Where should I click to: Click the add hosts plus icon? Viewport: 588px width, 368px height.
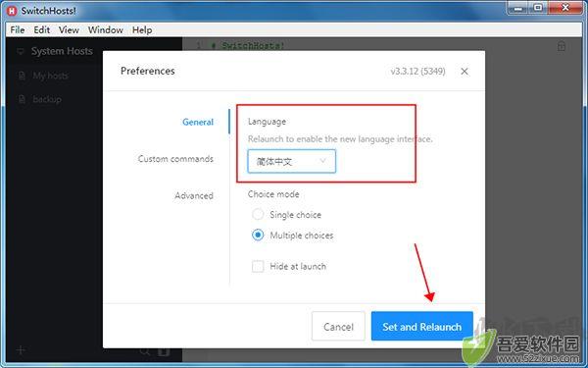pos(21,350)
